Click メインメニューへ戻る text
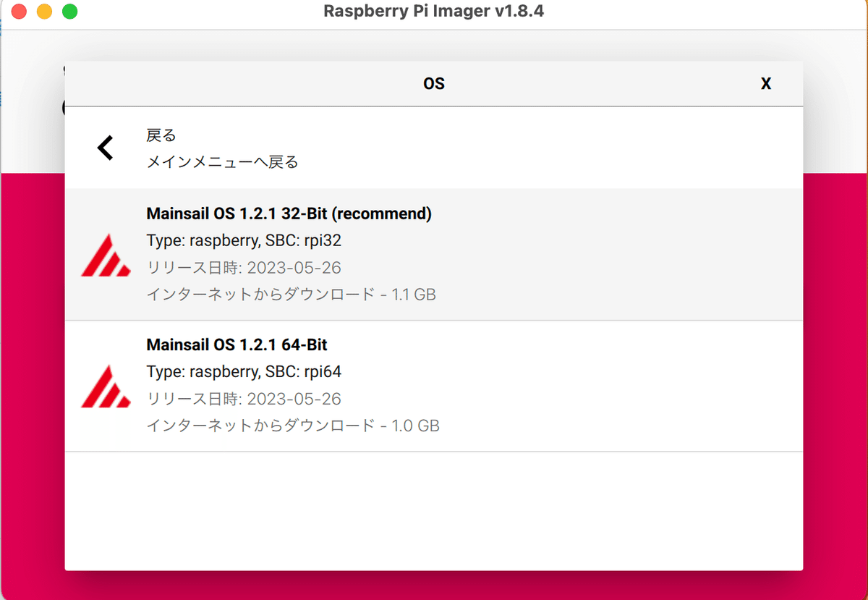Image resolution: width=868 pixels, height=600 pixels. (222, 162)
